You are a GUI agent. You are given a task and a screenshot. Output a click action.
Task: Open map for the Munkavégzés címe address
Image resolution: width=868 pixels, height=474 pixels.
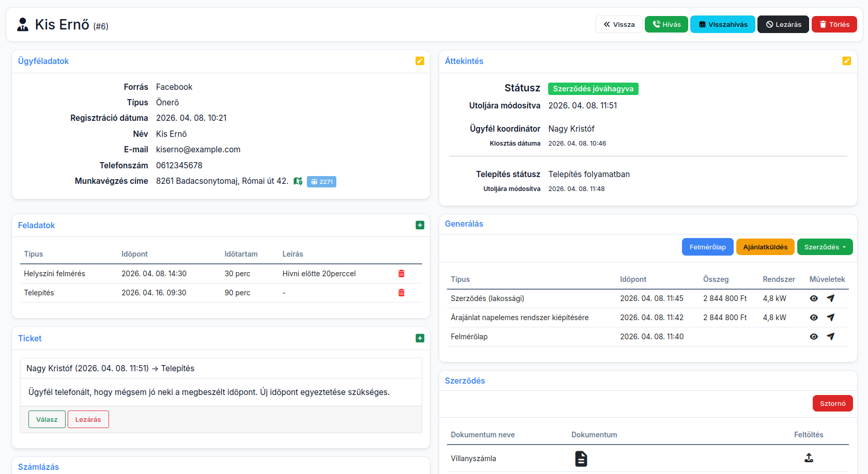click(298, 181)
